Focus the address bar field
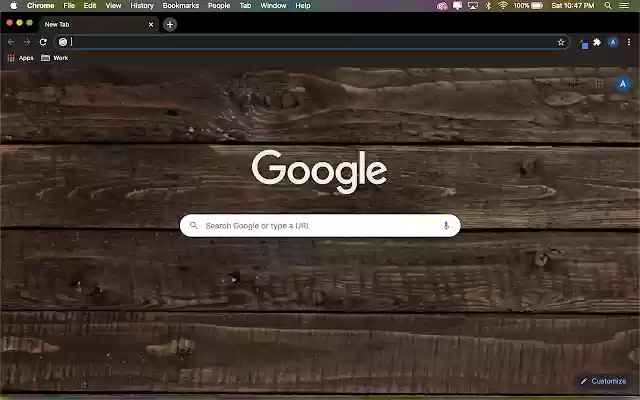 click(312, 42)
